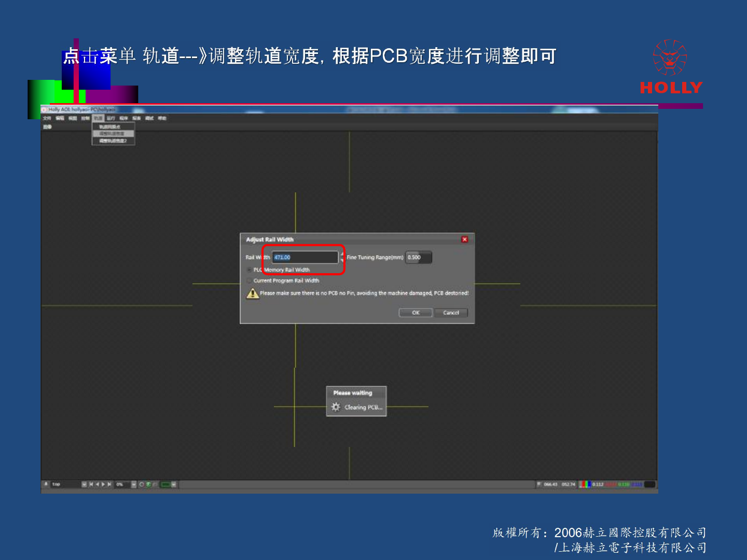Increase Rail Width with the up arrow
The height and width of the screenshot is (560, 747).
tap(342, 255)
